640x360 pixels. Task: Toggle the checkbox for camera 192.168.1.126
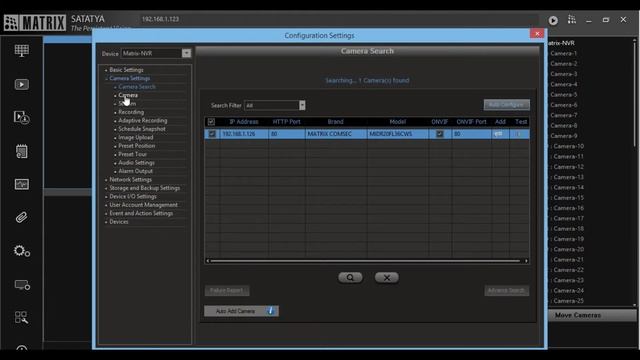coord(212,134)
